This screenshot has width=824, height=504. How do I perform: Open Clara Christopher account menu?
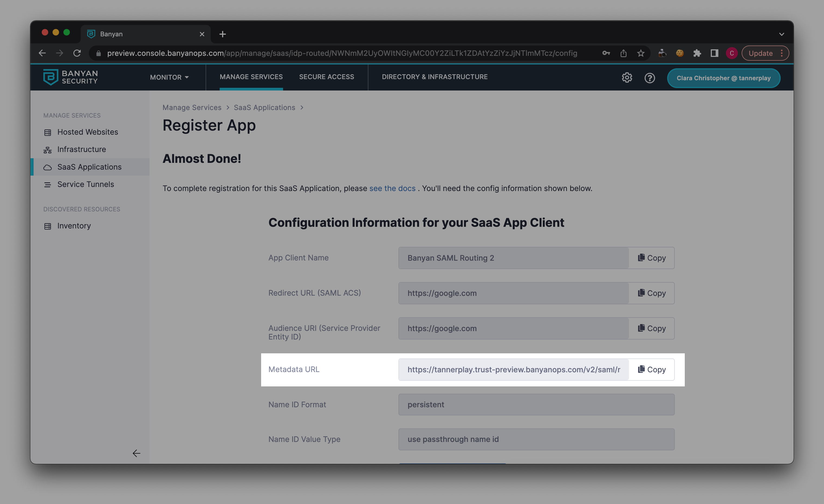723,78
